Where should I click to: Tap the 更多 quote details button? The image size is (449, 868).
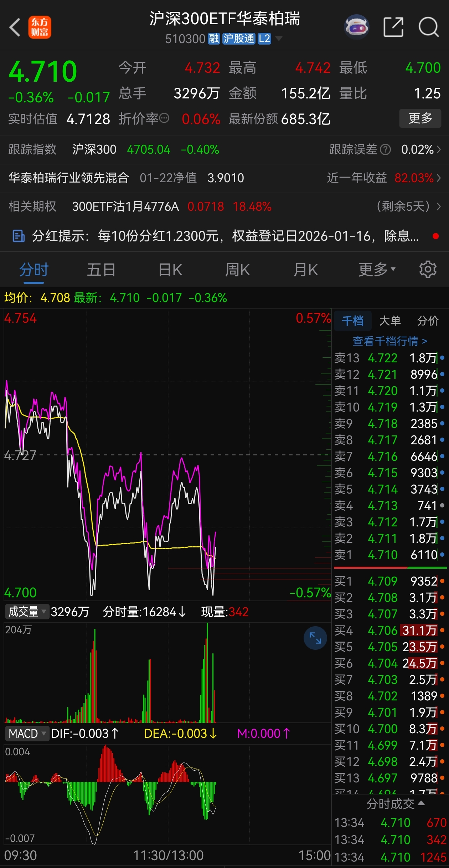pyautogui.click(x=420, y=118)
